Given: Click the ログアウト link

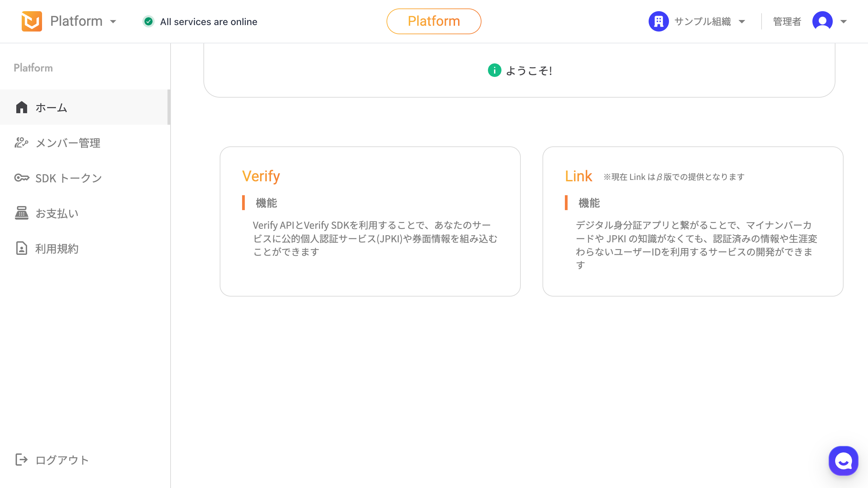Looking at the screenshot, I should 62,460.
